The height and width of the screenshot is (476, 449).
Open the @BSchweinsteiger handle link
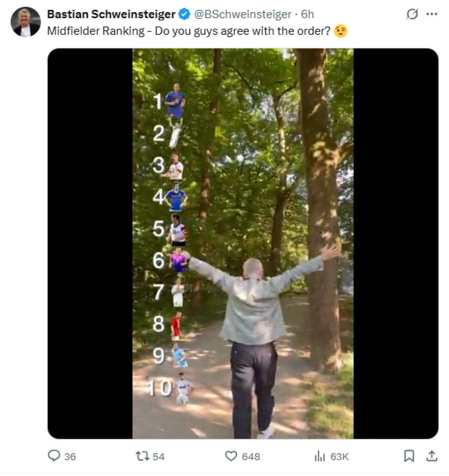pos(242,15)
